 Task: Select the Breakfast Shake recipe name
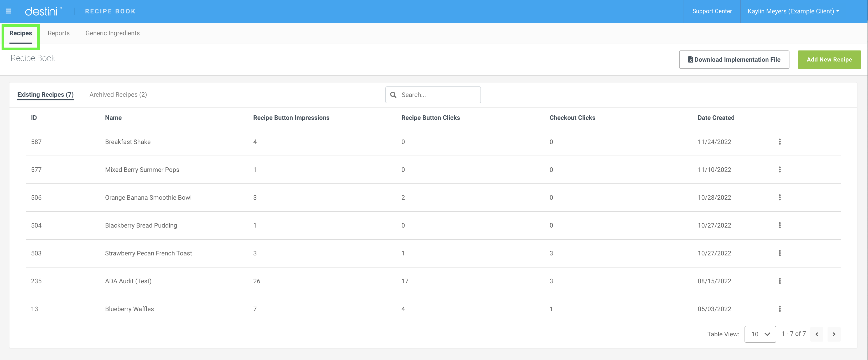tap(128, 142)
